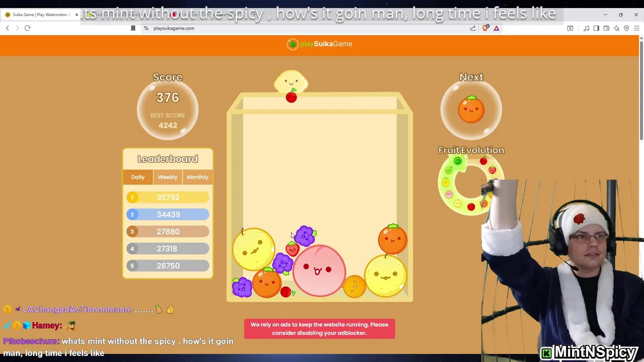Click leaderboard rank 2 score 34439
Screen dimensions: 644x362
(x=168, y=215)
